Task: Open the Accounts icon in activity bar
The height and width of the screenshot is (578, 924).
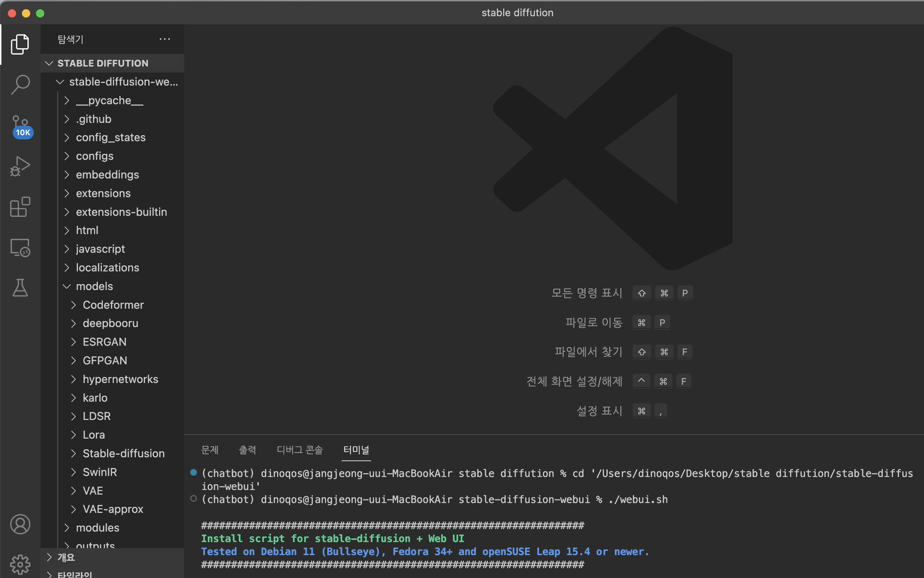Action: 20,524
